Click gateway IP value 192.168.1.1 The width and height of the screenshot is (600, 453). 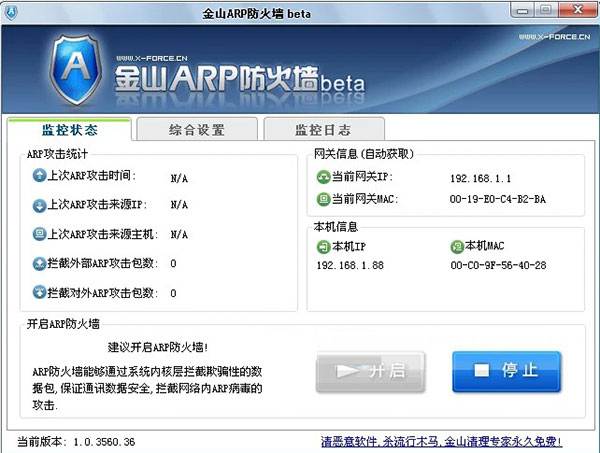[x=480, y=178]
